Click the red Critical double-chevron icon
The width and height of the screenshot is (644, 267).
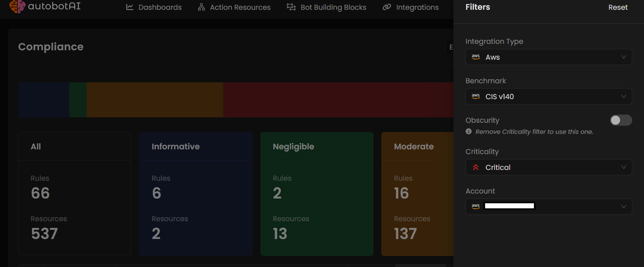click(476, 167)
